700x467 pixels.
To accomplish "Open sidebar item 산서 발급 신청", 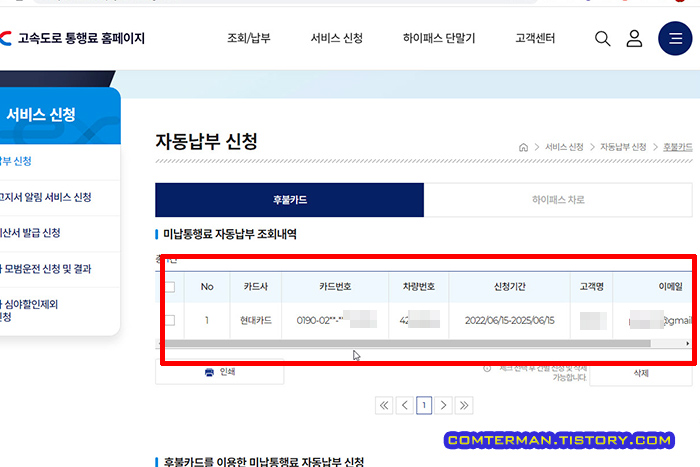I will (30, 233).
